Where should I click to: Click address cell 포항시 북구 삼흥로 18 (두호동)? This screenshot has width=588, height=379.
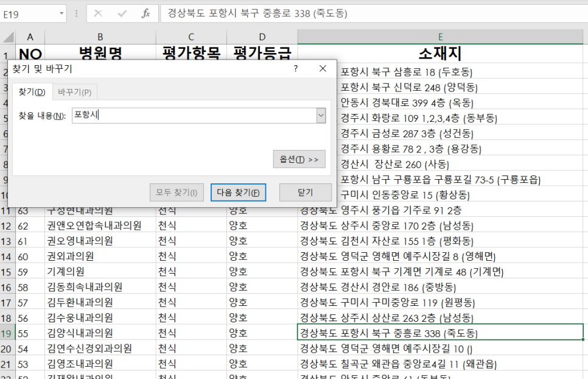click(460, 72)
